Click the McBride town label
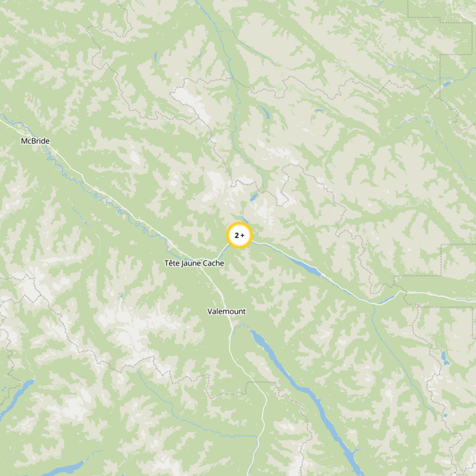The width and height of the screenshot is (476, 476). [x=35, y=141]
